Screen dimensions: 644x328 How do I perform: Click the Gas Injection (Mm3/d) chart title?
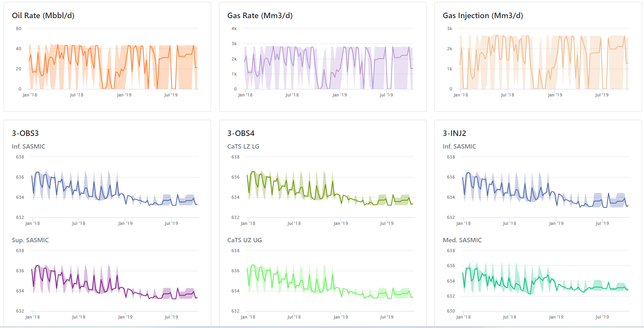(483, 15)
